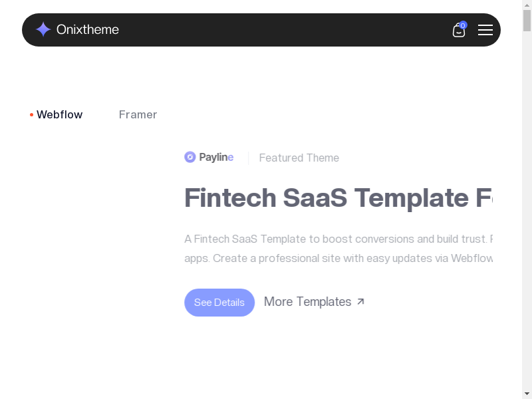Open the hamburger navigation menu
Image resolution: width=532 pixels, height=399 pixels.
coord(485,30)
